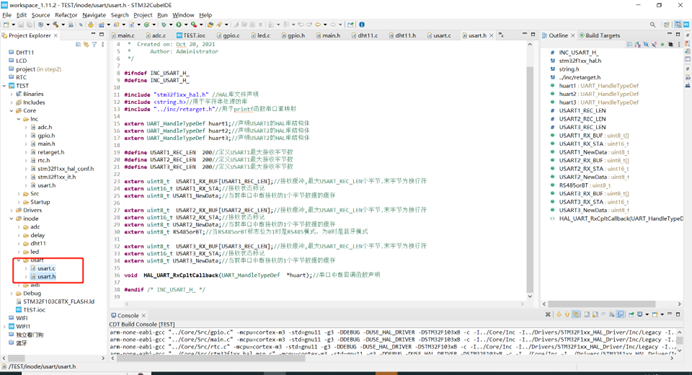Click the blue information icon in toolbar
This screenshot has width=692, height=375.
point(362,25)
